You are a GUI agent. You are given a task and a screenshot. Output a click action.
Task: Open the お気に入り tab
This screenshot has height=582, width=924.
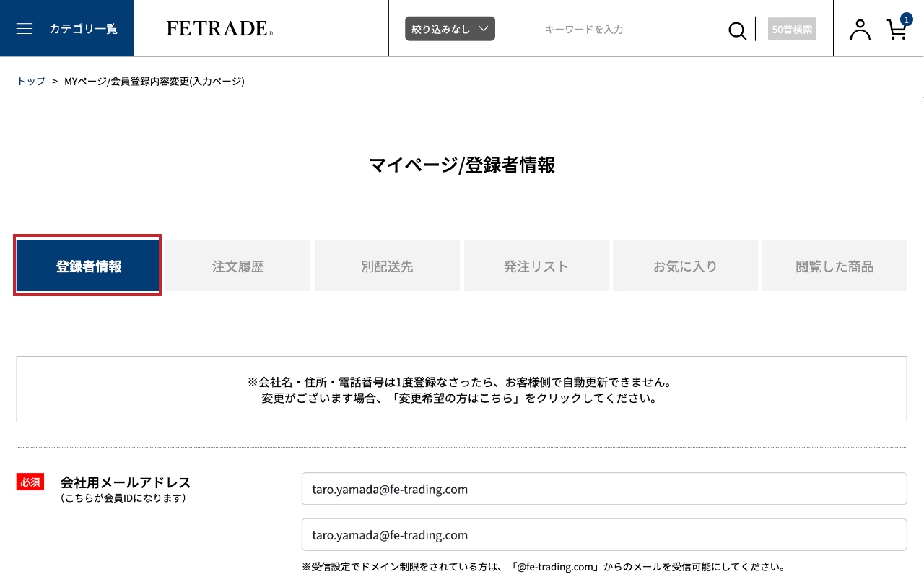tap(685, 266)
